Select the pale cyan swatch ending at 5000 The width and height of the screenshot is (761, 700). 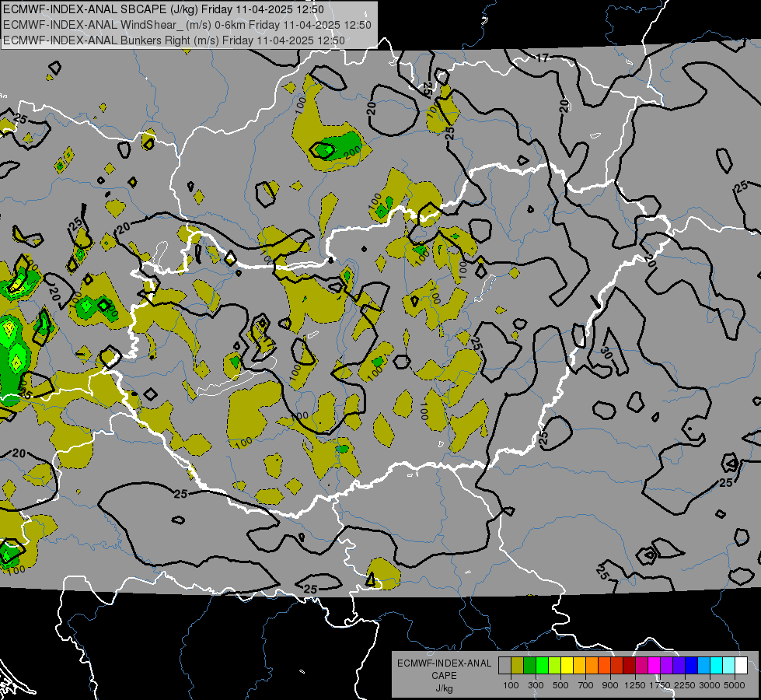(729, 666)
